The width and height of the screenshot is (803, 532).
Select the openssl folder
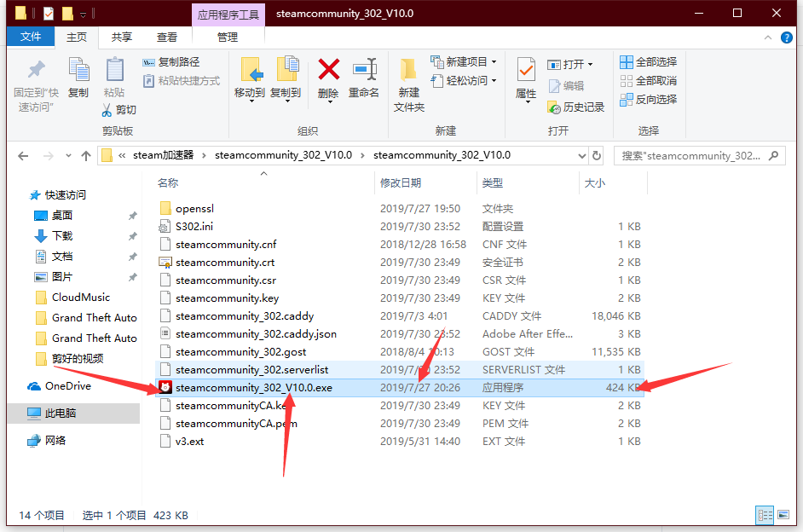pos(194,208)
